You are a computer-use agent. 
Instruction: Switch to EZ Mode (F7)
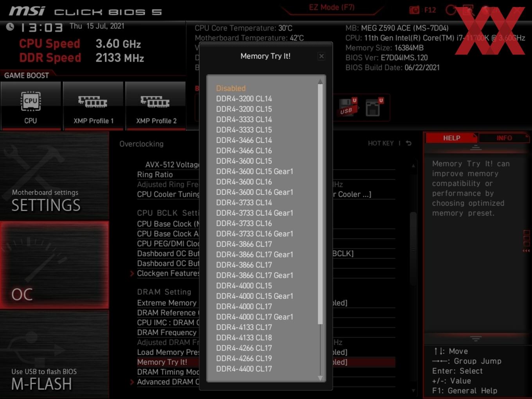click(x=332, y=7)
